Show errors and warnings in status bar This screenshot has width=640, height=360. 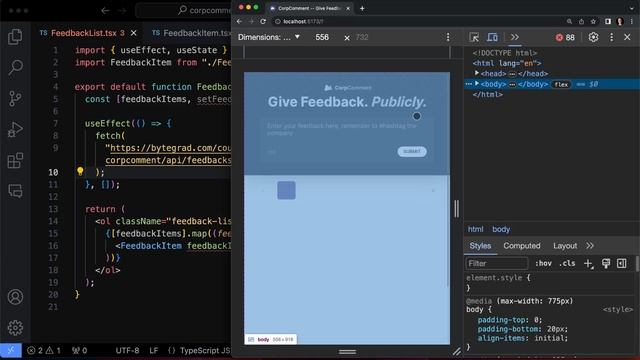point(44,350)
